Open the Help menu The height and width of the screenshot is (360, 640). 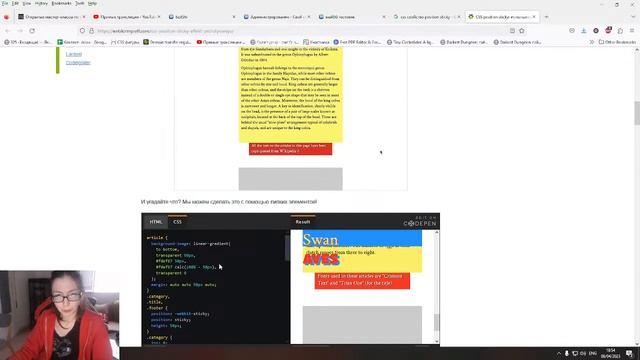93,3
